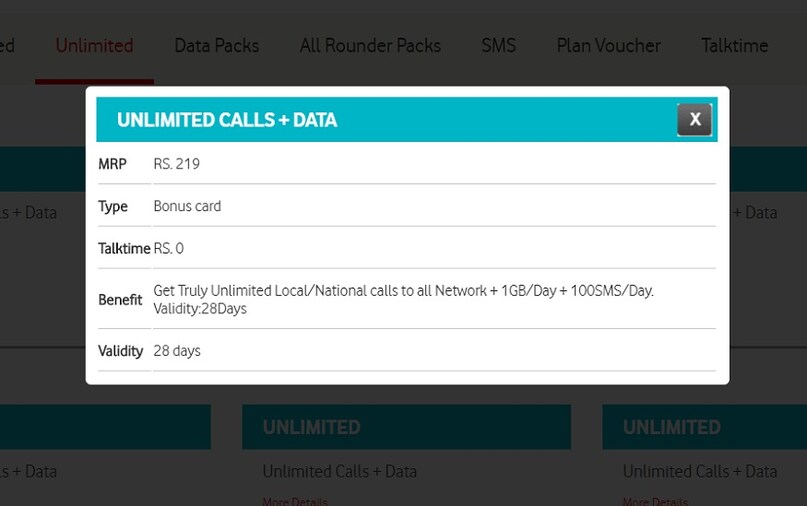Click middle card's Unlimited Calls + Data text

tap(339, 471)
